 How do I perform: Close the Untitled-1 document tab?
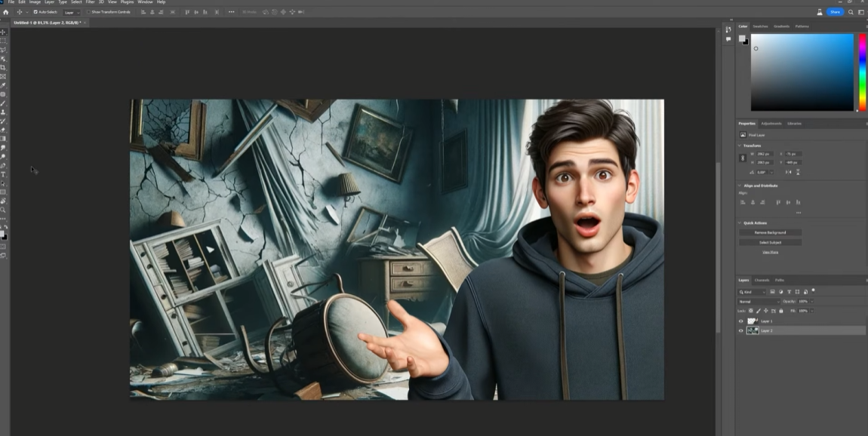pyautogui.click(x=85, y=23)
